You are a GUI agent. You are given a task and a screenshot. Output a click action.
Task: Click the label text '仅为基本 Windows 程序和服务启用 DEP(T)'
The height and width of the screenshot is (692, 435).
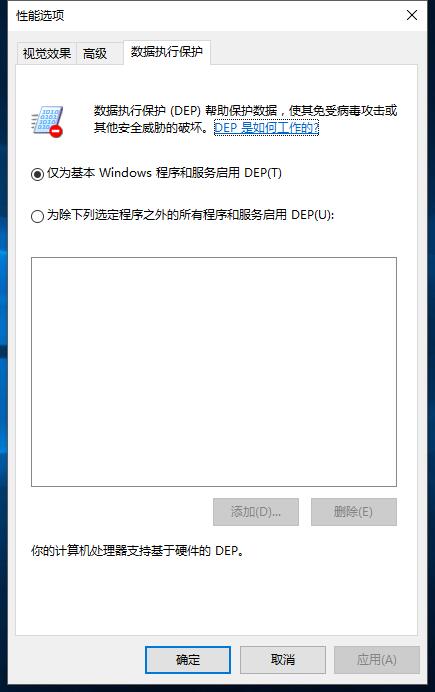click(x=164, y=173)
